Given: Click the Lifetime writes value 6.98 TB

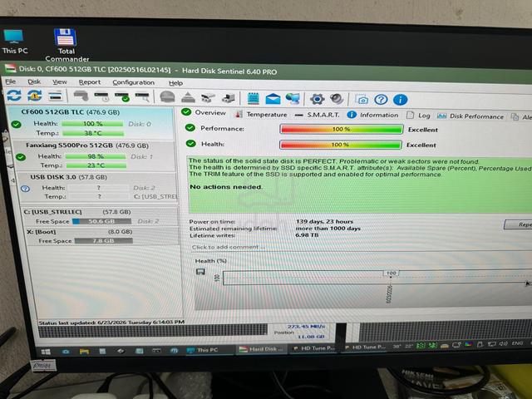Looking at the screenshot, I should pyautogui.click(x=307, y=234).
